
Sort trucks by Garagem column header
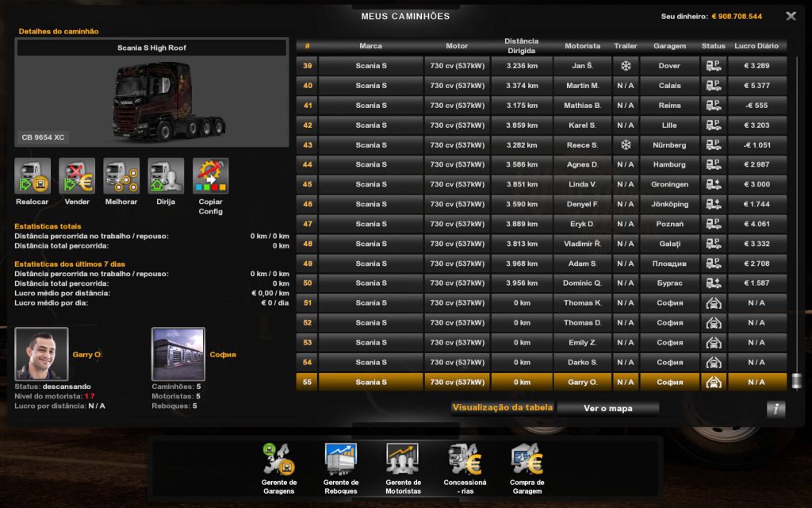coord(669,46)
